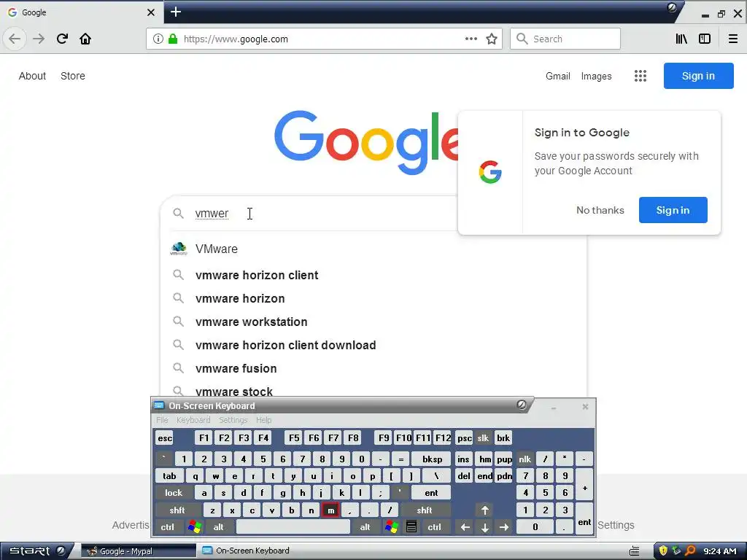Toggle the sidebar view icon
Screen dimensions: 747x560
point(705,39)
